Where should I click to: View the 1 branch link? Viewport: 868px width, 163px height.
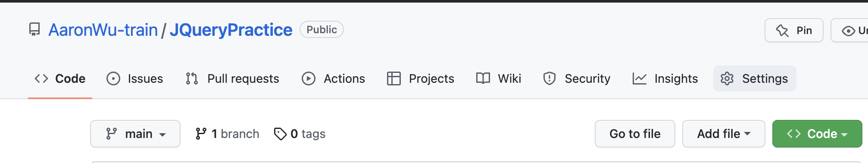tap(227, 134)
